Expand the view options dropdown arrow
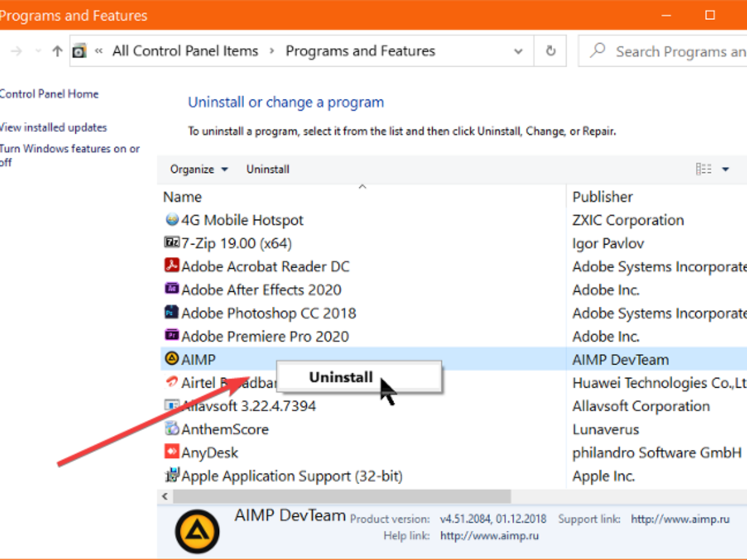Screen dimensions: 747x560 point(725,169)
